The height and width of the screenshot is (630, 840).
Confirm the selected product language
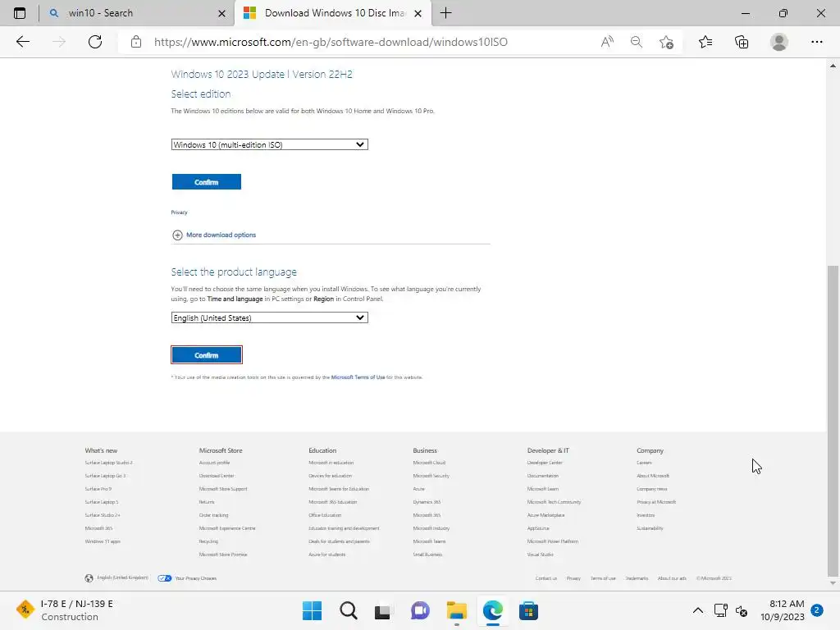click(206, 355)
